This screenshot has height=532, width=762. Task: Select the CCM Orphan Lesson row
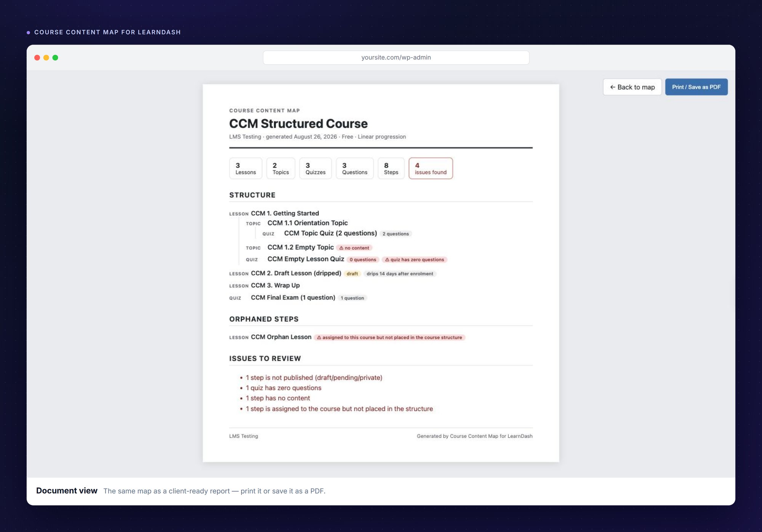[281, 337]
